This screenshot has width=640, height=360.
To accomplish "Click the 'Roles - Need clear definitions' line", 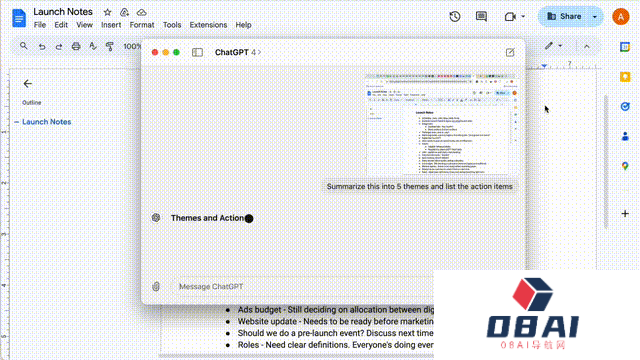I will pyautogui.click(x=336, y=345).
